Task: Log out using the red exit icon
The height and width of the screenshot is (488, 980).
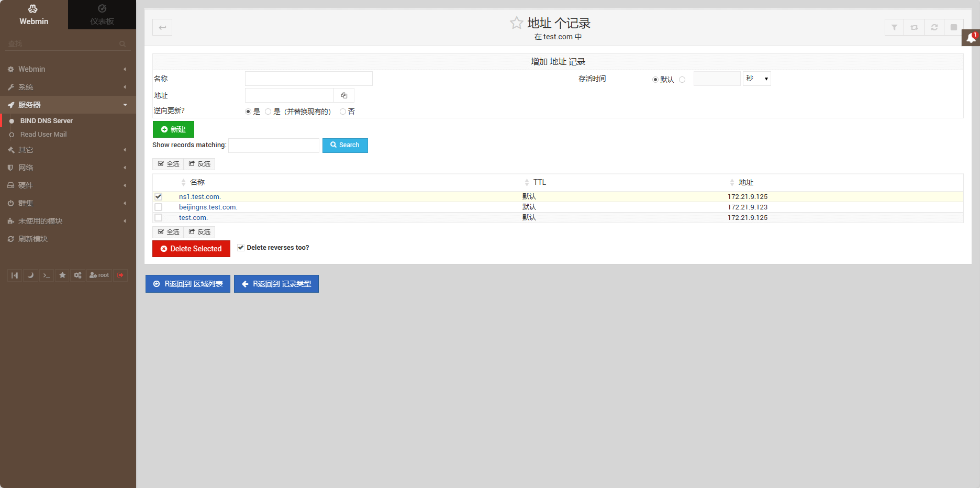Action: 121,275
